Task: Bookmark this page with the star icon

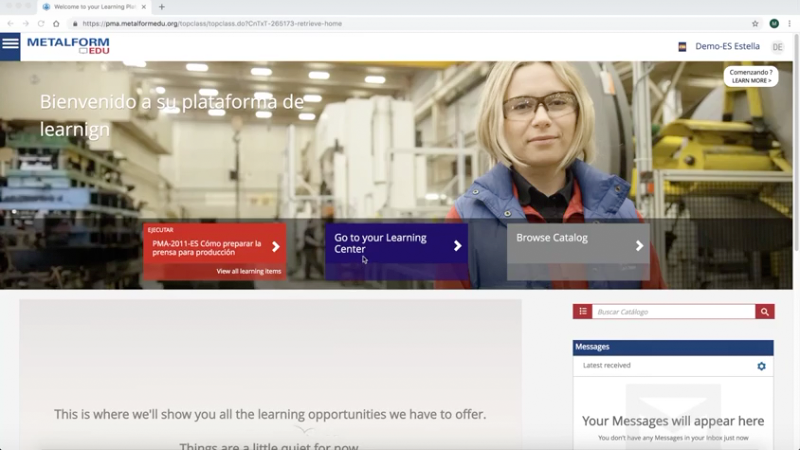Action: pos(755,23)
